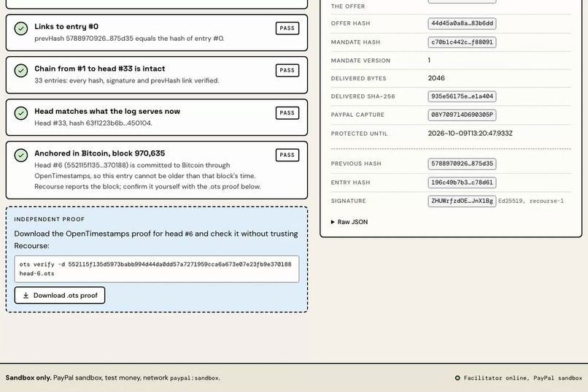Download the .ots proof file
This screenshot has height=392, width=588.
point(60,295)
